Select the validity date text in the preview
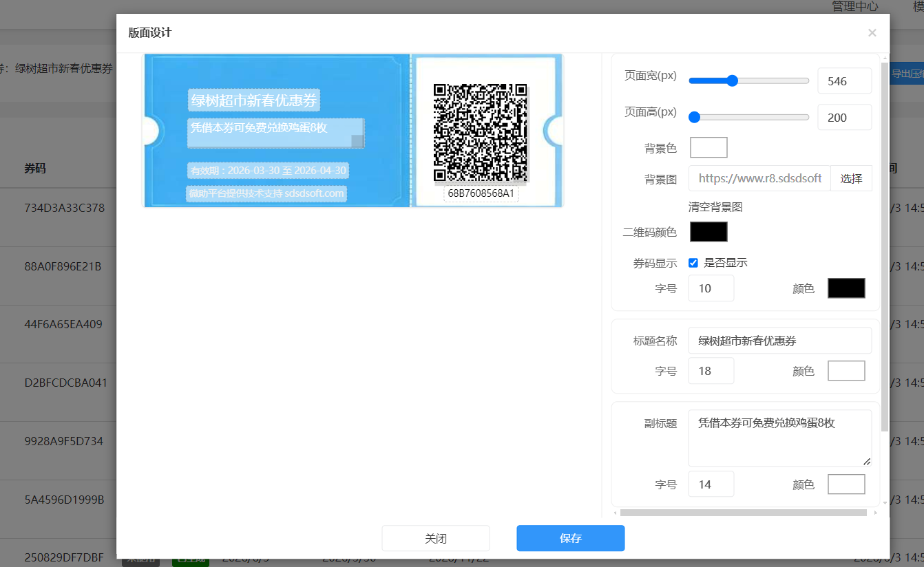The image size is (924, 567). pos(269,171)
